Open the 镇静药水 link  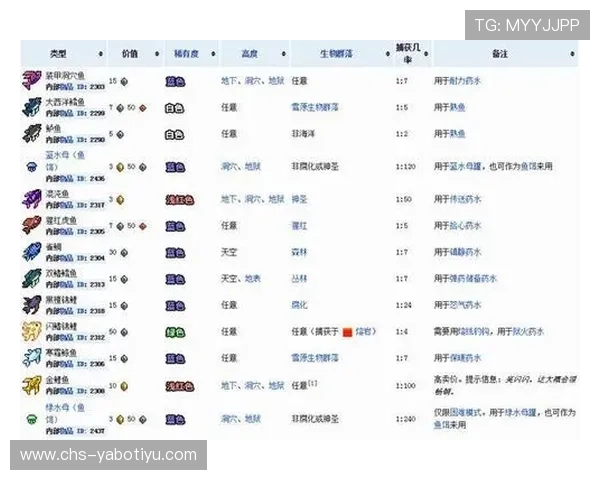[465, 252]
